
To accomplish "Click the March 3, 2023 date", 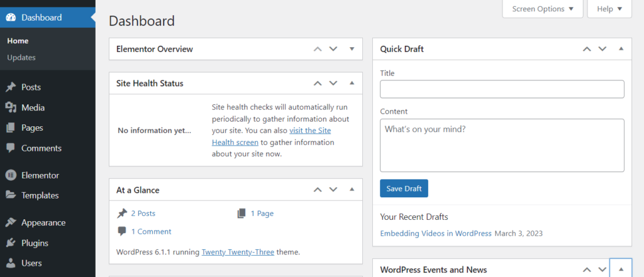I will (x=519, y=234).
